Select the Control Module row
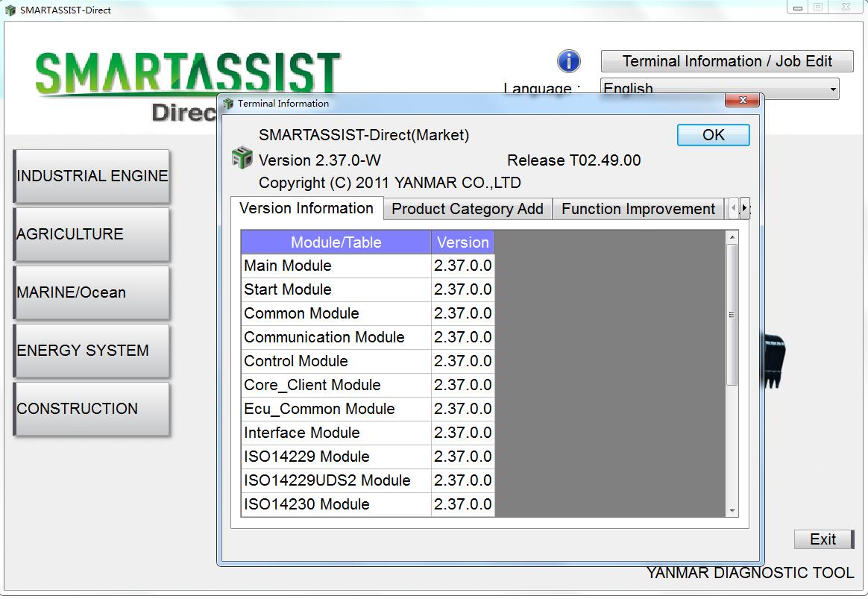Screen dimensions: 868x599 (368, 361)
